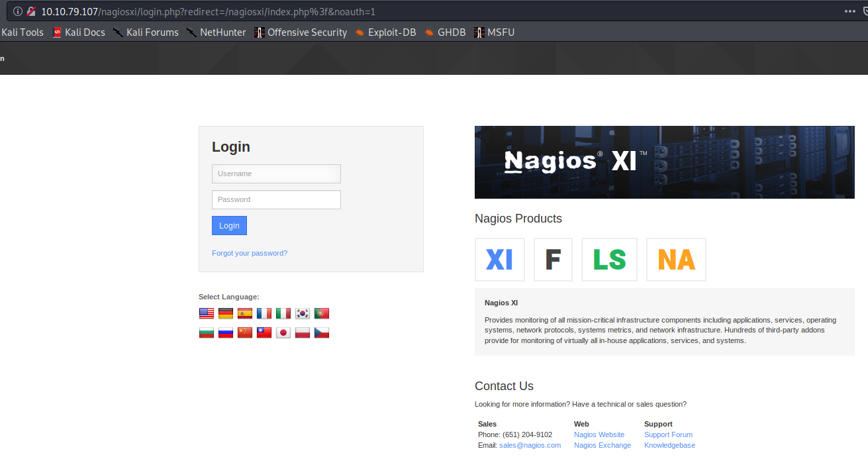Switch language using the German flag icon
The width and height of the screenshot is (868, 457).
[225, 313]
